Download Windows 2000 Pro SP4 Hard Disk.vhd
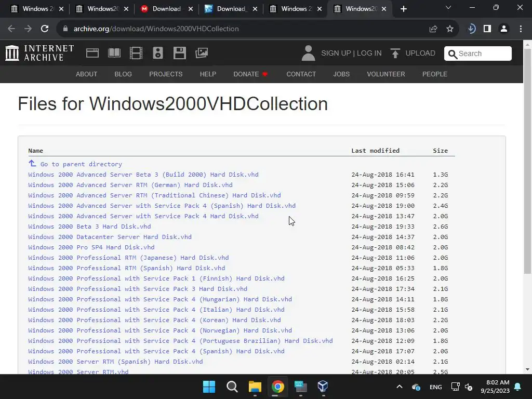The image size is (532, 399). tap(91, 247)
